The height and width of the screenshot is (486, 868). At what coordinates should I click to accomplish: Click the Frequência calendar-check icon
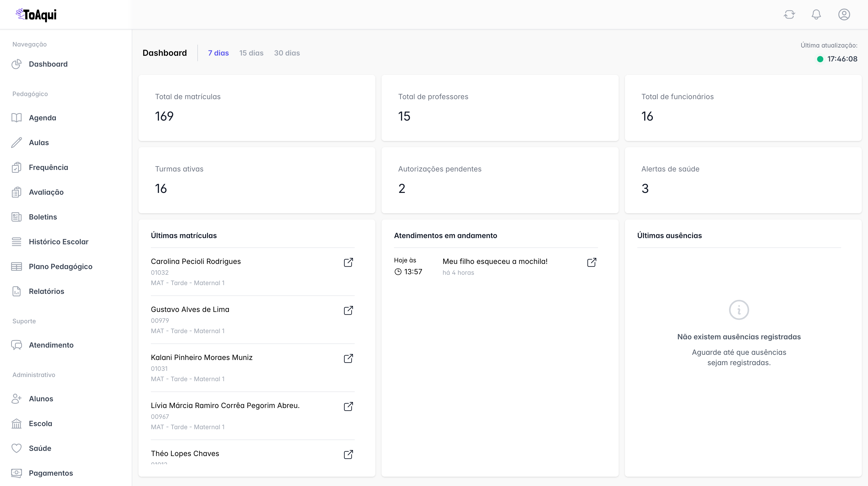tap(17, 167)
